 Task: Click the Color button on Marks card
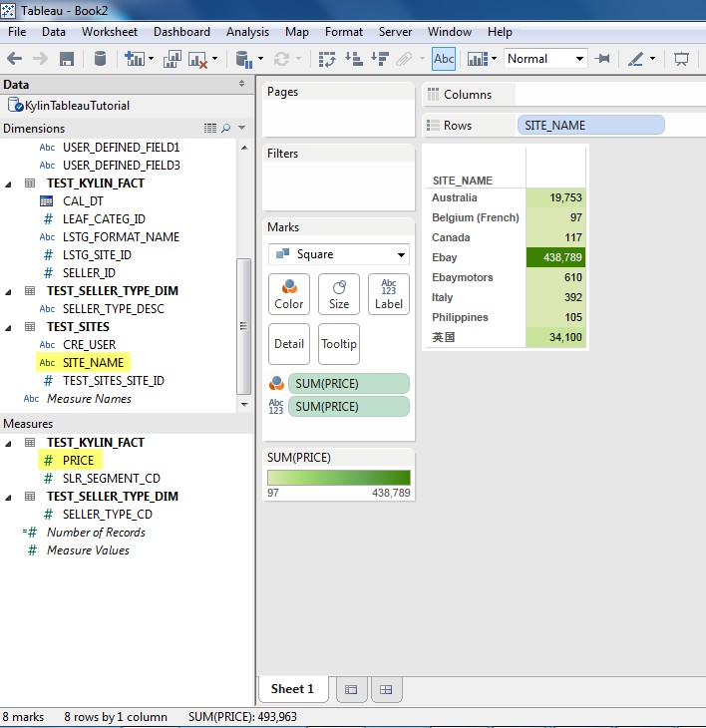(x=289, y=294)
